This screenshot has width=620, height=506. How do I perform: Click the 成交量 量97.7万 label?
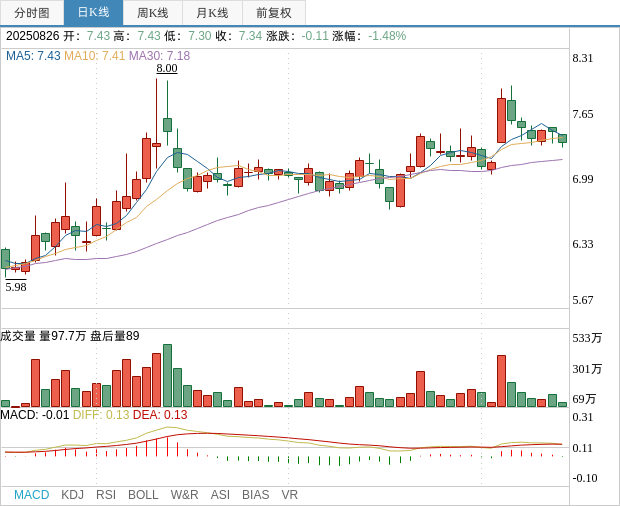click(x=43, y=336)
